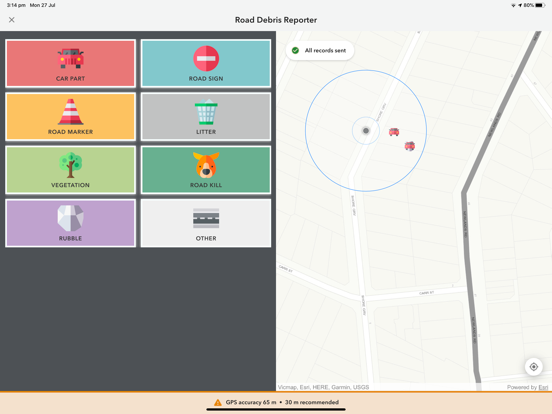552x414 pixels.
Task: Choose the road strip Other icon
Action: [206, 218]
